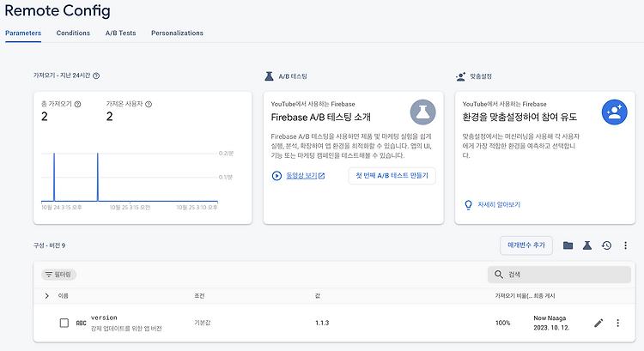
Task: Click help icon next to 가져오기 - 지난 24시간
Action: (96, 76)
